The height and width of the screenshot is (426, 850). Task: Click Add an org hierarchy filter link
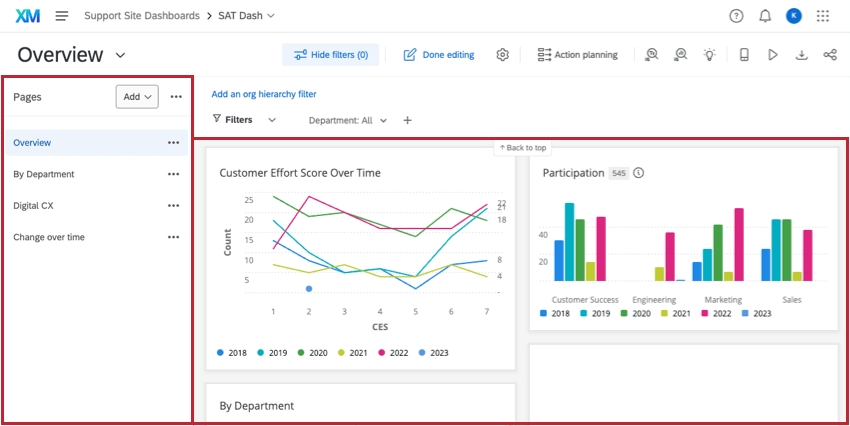(x=264, y=94)
